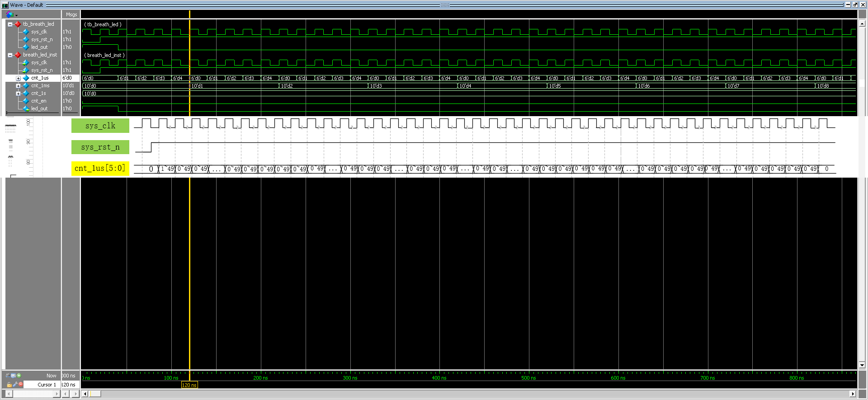Viewport: 868px width, 400px height.
Task: Select the breath_led_inst group divider
Action: (40, 55)
